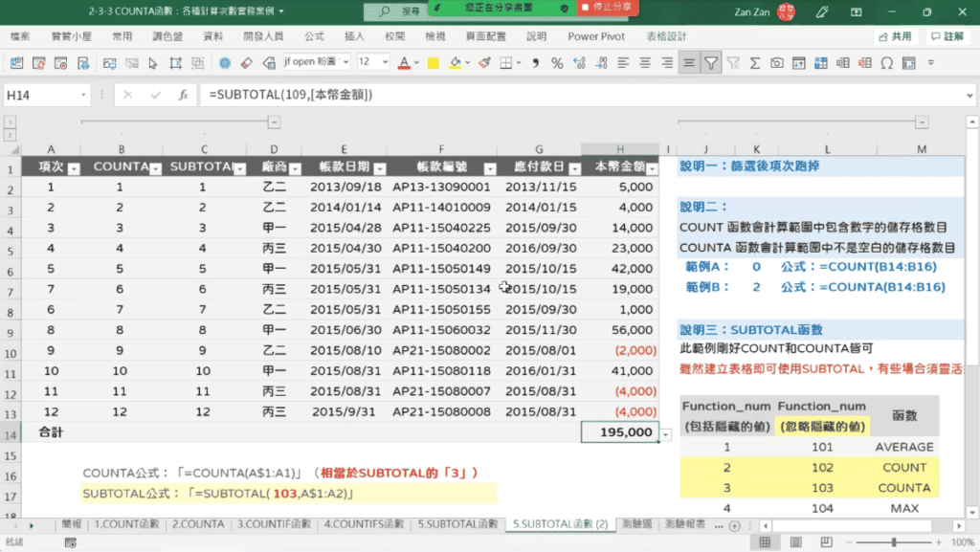Viewport: 980px width, 552px height.
Task: Click the increase decimal icon
Action: [x=579, y=63]
